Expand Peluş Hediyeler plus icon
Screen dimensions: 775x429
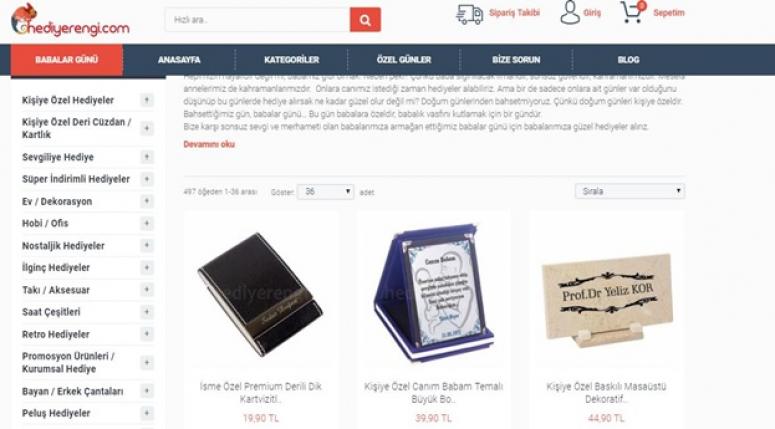(x=147, y=413)
